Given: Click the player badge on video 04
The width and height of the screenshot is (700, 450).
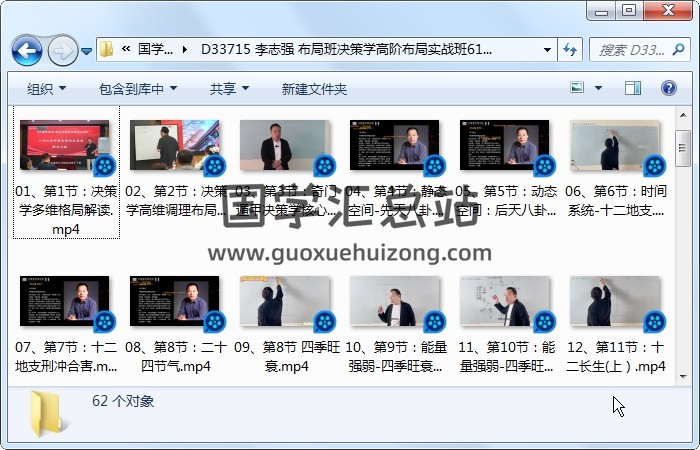Looking at the screenshot, I should pos(435,166).
